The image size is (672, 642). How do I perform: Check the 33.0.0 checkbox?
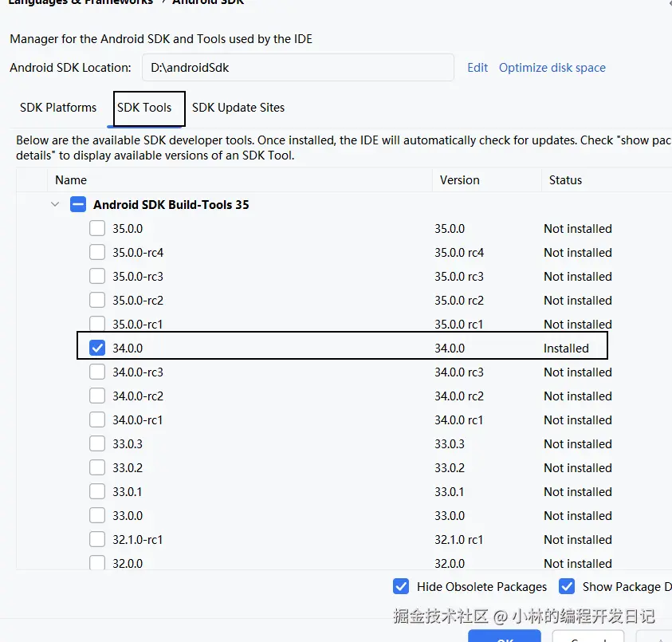pyautogui.click(x=97, y=515)
